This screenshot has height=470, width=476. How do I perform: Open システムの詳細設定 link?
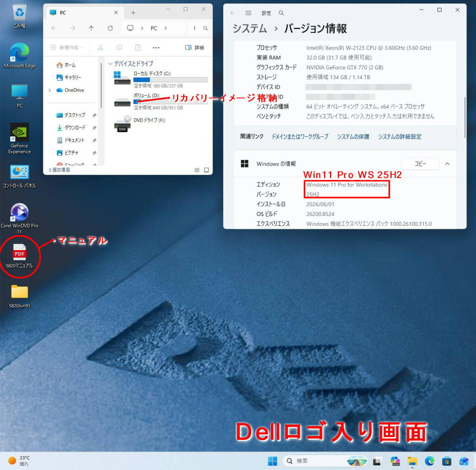tap(399, 137)
